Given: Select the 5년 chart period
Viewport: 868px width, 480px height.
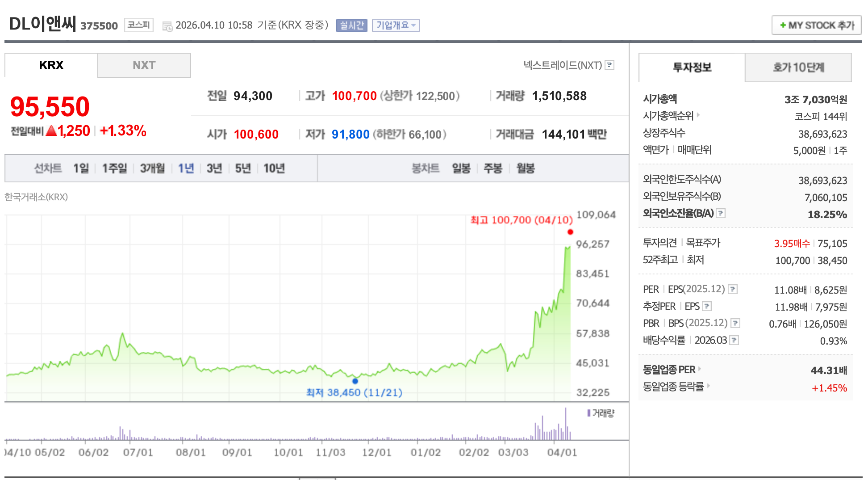Looking at the screenshot, I should pyautogui.click(x=243, y=168).
